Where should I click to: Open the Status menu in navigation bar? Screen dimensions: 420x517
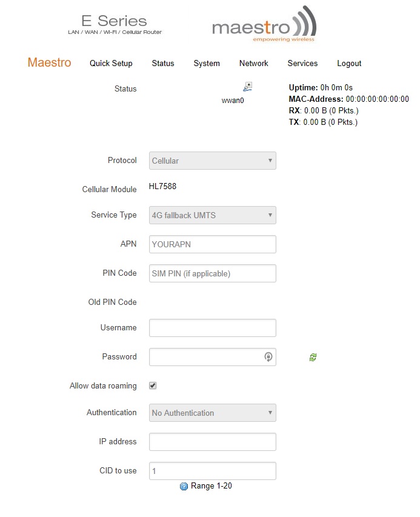163,63
